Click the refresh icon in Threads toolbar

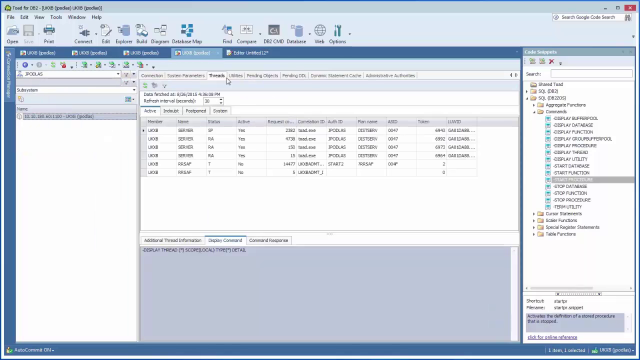145,85
